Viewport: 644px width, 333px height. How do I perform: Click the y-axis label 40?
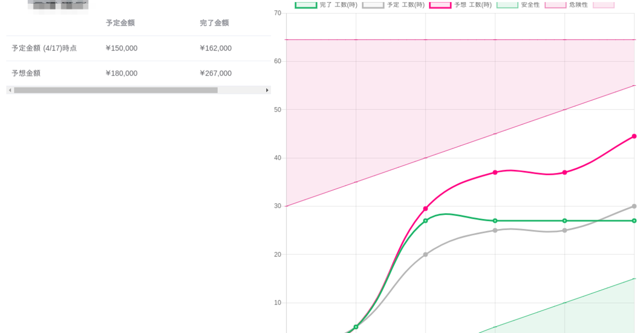[277, 158]
